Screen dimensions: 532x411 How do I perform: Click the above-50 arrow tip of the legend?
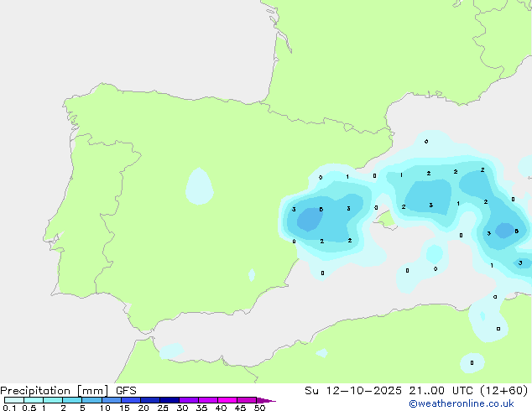pyautogui.click(x=266, y=400)
